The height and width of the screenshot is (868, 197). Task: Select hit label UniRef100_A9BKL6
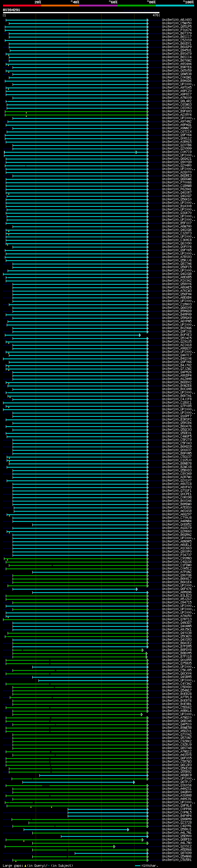(x=177, y=711)
